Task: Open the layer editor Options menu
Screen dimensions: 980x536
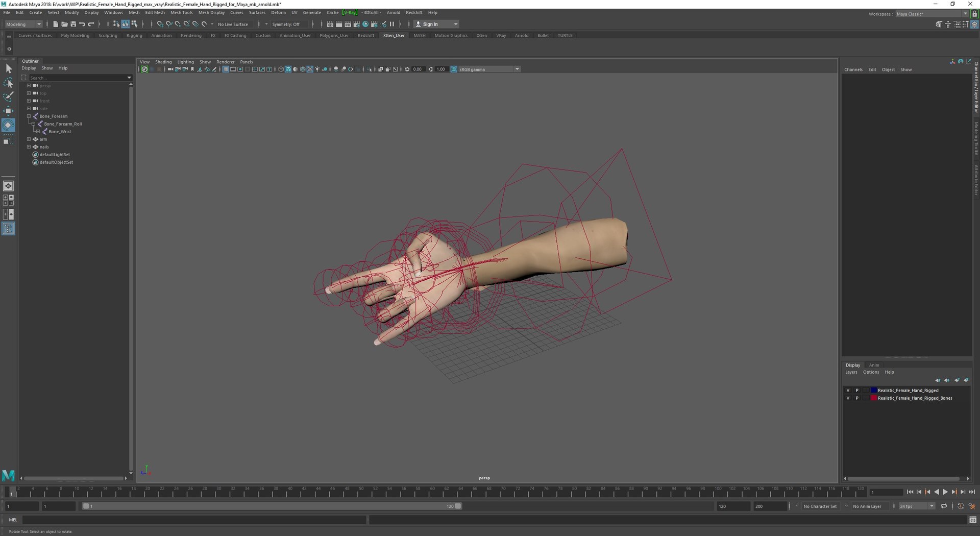Action: [x=871, y=372]
